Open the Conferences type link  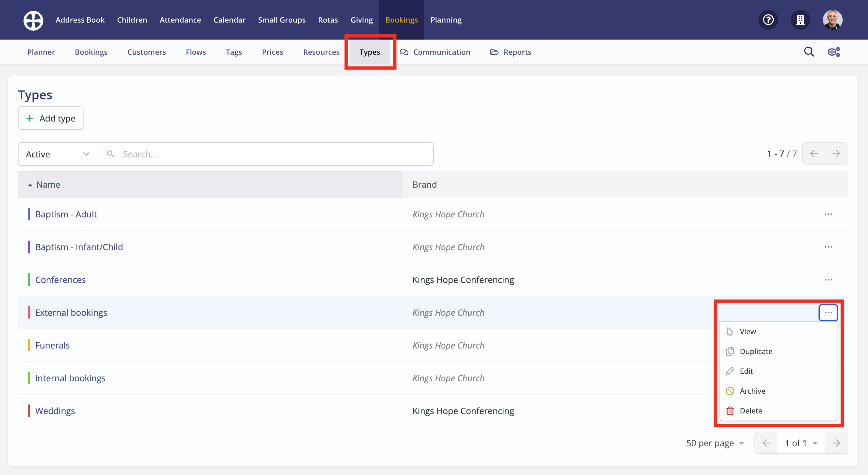tap(60, 280)
